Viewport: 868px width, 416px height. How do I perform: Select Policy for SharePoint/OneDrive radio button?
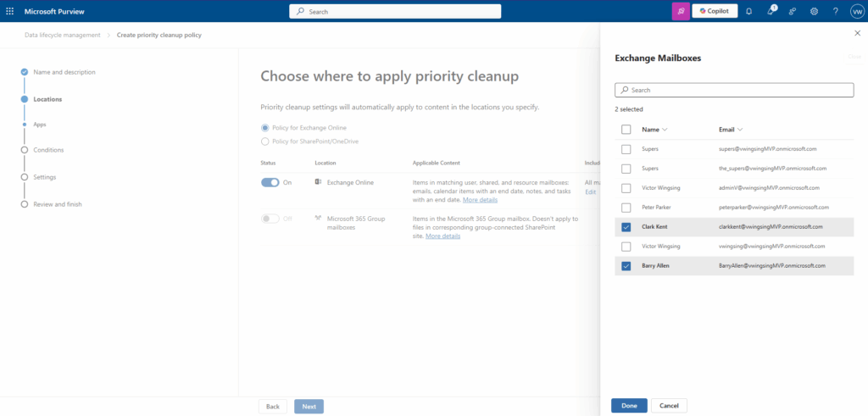click(265, 141)
